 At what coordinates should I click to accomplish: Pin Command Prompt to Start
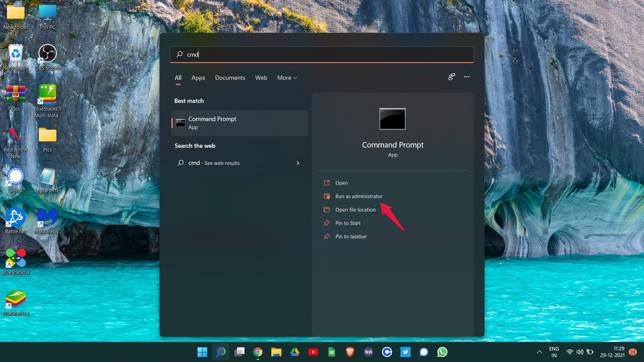[347, 222]
